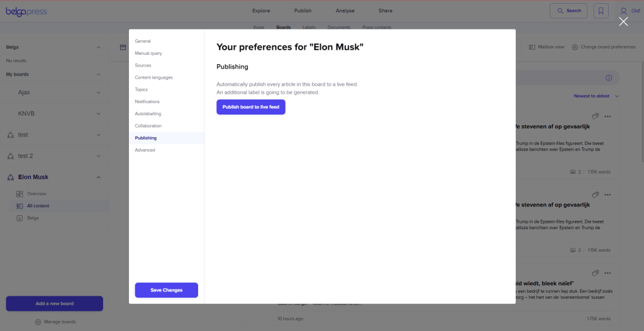644x331 pixels.
Task: Open the Newest to oldest sort dropdown
Action: [x=596, y=96]
